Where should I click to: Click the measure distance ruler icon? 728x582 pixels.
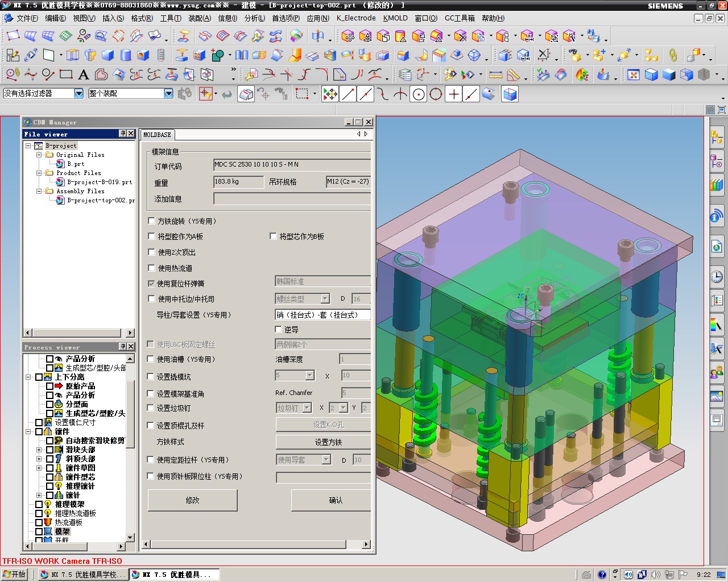495,74
